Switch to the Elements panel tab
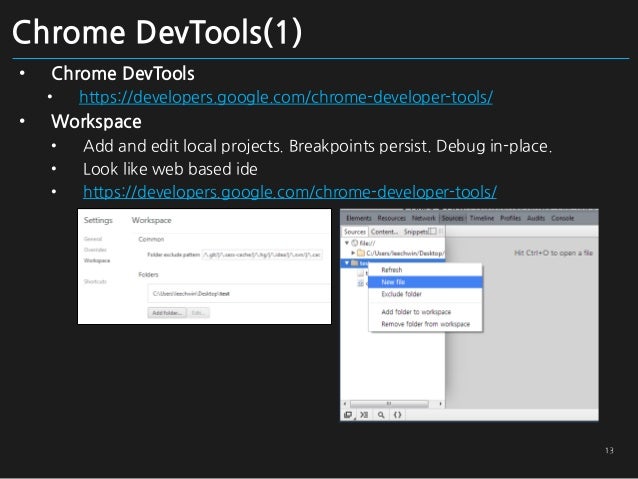Screen dimensions: 638x479 (x=358, y=218)
